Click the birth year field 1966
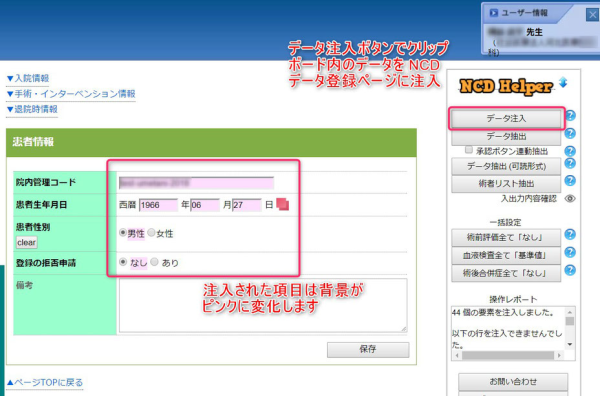The width and height of the screenshot is (600, 396). pyautogui.click(x=158, y=205)
